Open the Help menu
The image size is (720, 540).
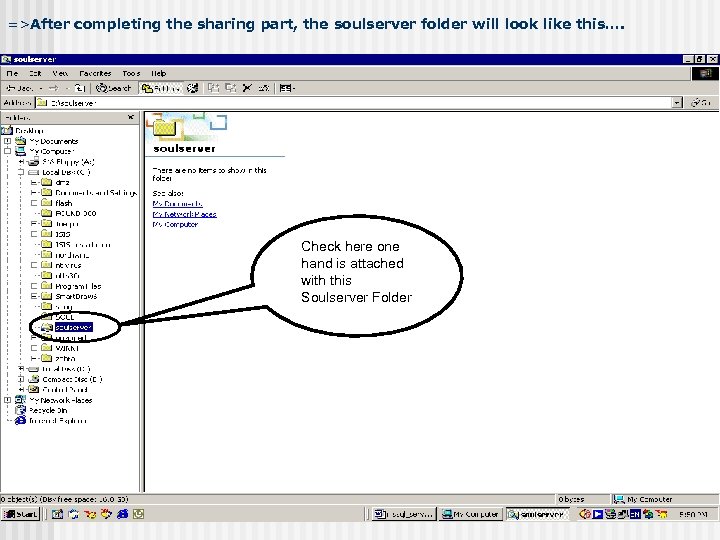click(x=158, y=73)
